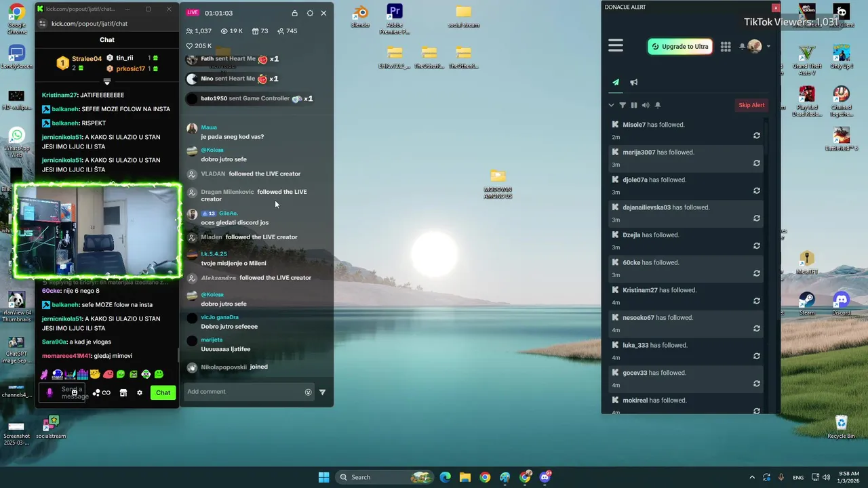Viewport: 868px width, 488px height.
Task: Toggle the bell icon in the alerts toolbar
Action: [657, 105]
